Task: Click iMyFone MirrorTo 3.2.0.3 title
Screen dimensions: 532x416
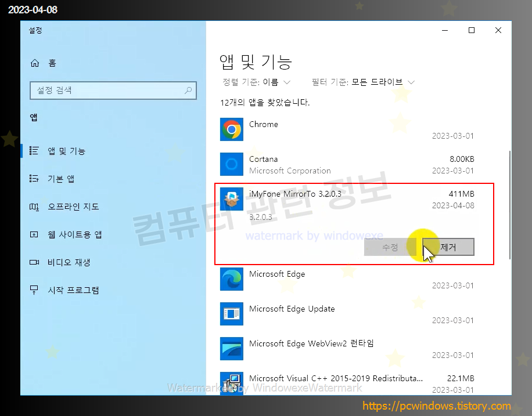Action: (x=295, y=194)
